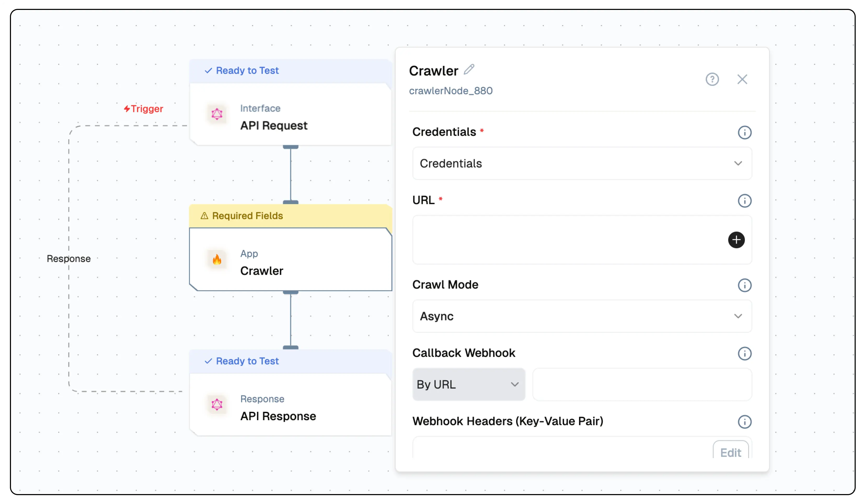This screenshot has height=504, width=863.
Task: Open the help question mark icon
Action: [x=712, y=79]
